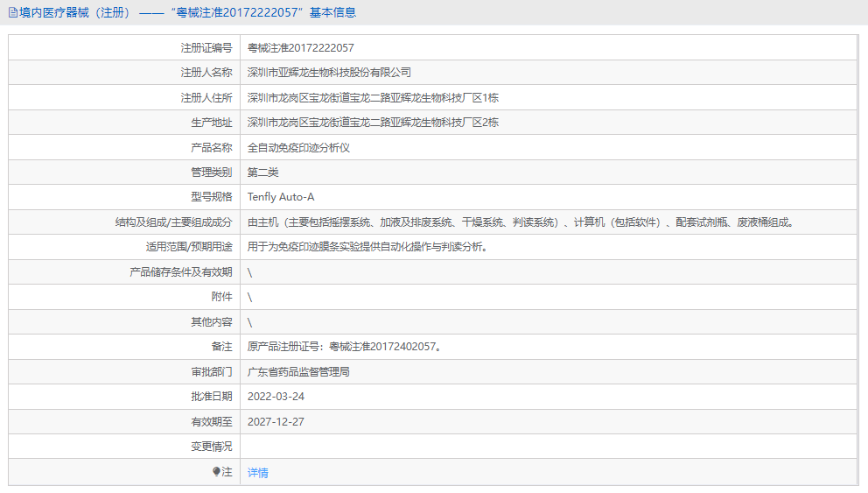868x493 pixels.
Task: Click the 审批部门 label
Action: 212,371
